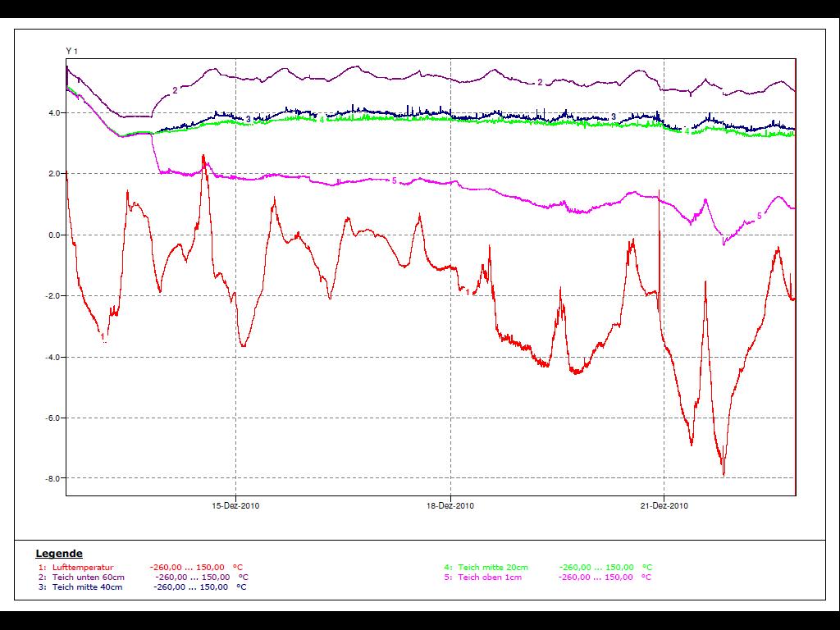The width and height of the screenshot is (840, 630).
Task: Click the Y 1 axis title
Action: (71, 51)
